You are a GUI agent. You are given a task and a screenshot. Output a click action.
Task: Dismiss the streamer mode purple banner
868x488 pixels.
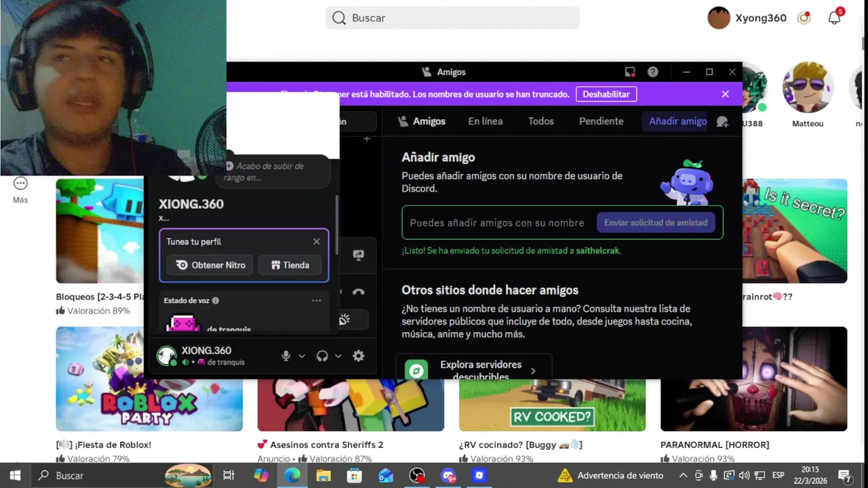point(725,94)
